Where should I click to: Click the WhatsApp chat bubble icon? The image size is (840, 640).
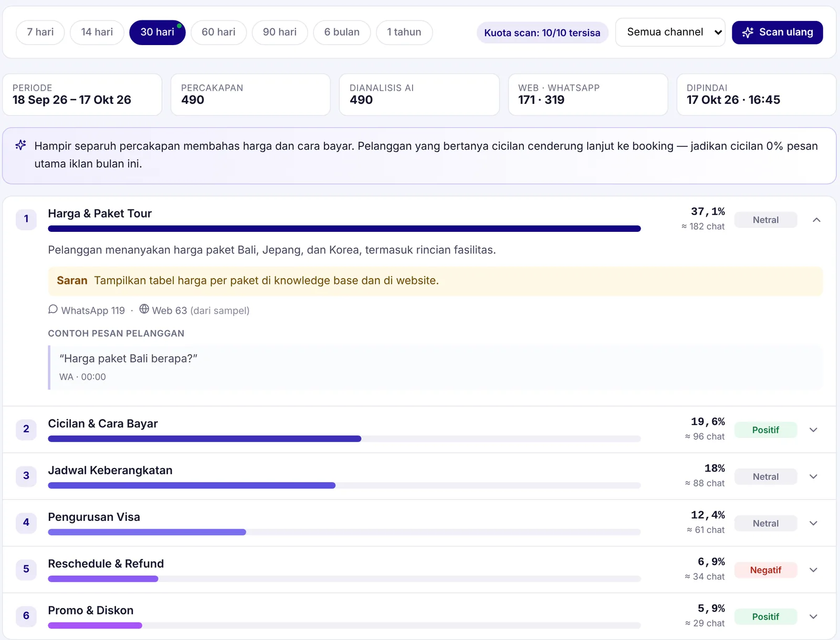click(53, 310)
